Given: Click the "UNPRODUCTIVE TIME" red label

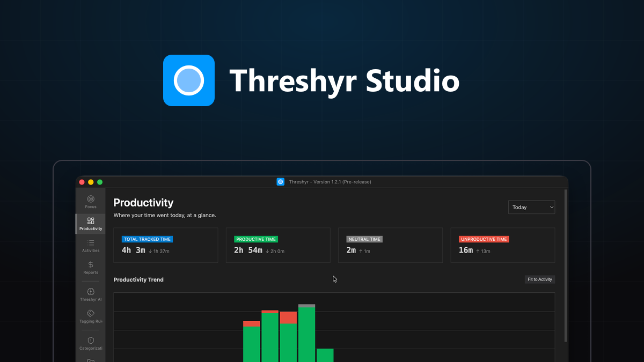Looking at the screenshot, I should [x=484, y=239].
